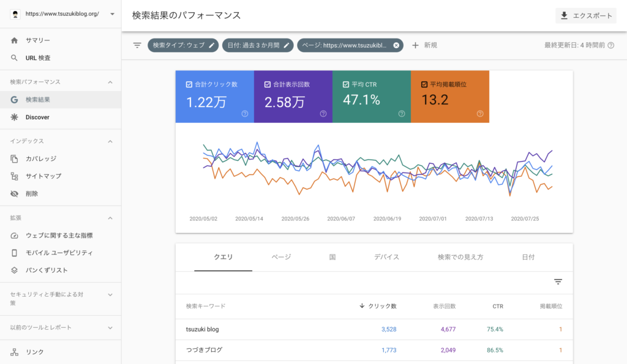
Task: Click the tsuzuki blog query
Action: coord(202,329)
